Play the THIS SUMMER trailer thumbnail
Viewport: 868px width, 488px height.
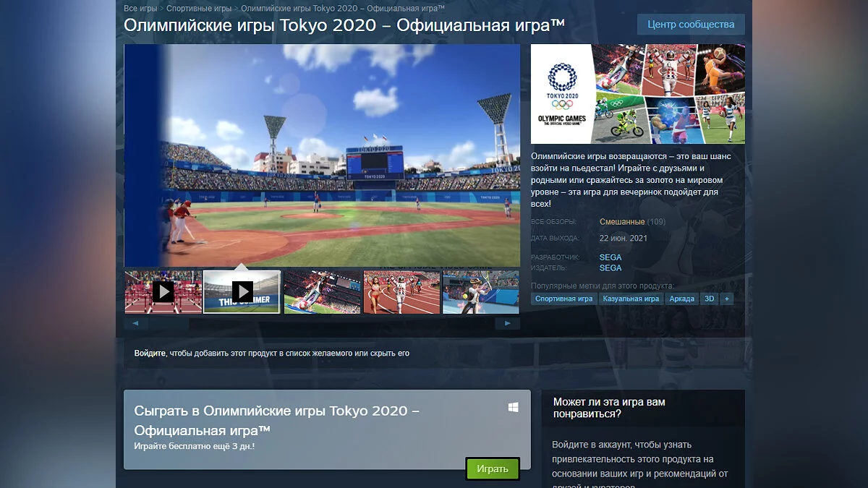click(242, 292)
